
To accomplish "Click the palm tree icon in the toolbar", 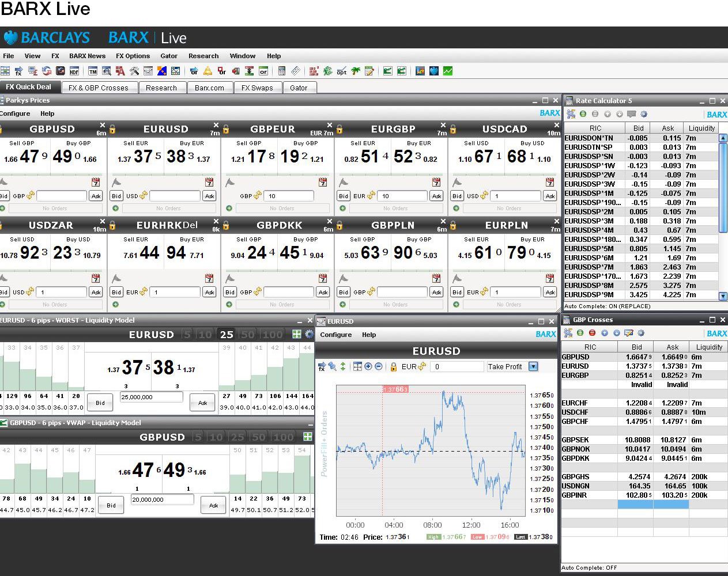I will (356, 71).
